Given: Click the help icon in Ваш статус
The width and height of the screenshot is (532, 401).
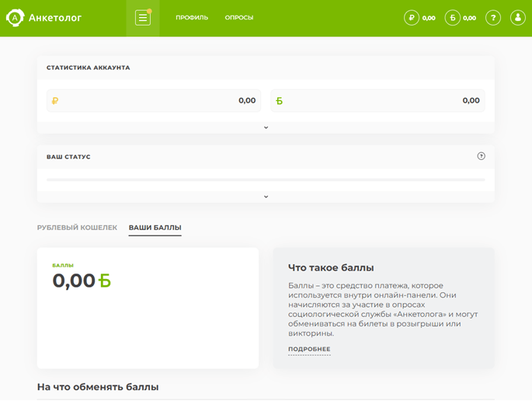Looking at the screenshot, I should (x=481, y=156).
